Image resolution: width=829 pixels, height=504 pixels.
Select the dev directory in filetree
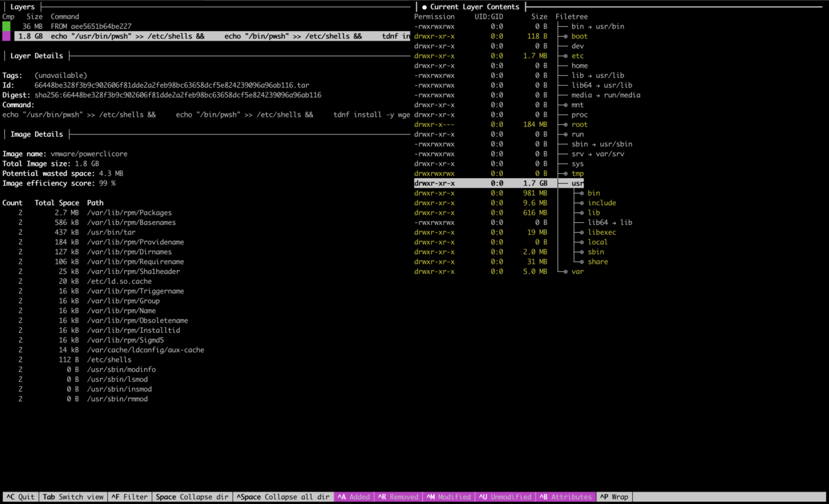point(578,46)
